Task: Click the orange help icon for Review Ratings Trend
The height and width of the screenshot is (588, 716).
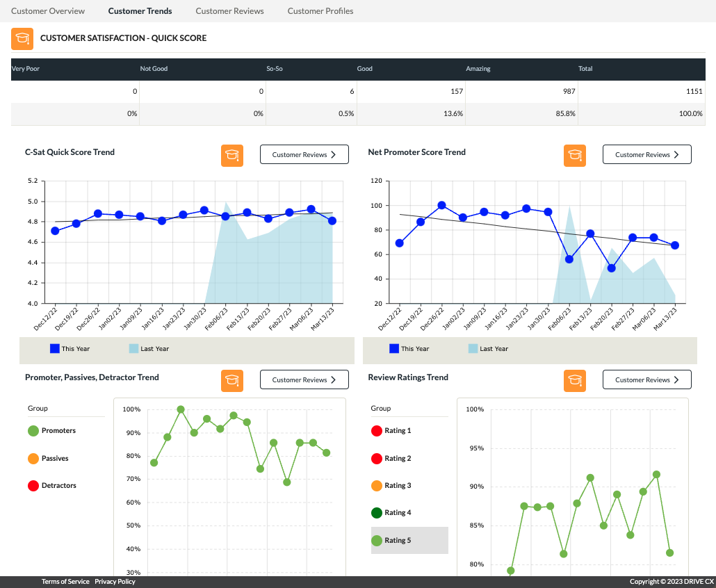Action: click(x=575, y=380)
